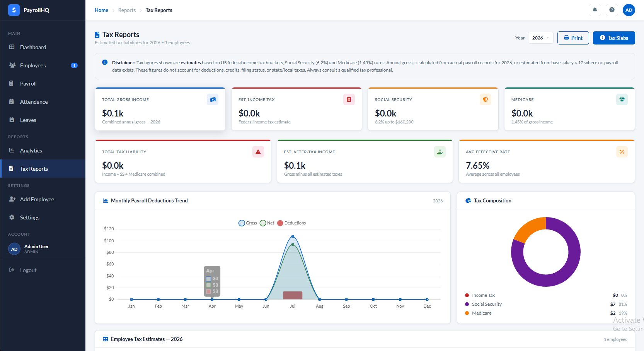Toggle the Gross series in chart legend
Image resolution: width=644 pixels, height=351 pixels.
click(248, 223)
